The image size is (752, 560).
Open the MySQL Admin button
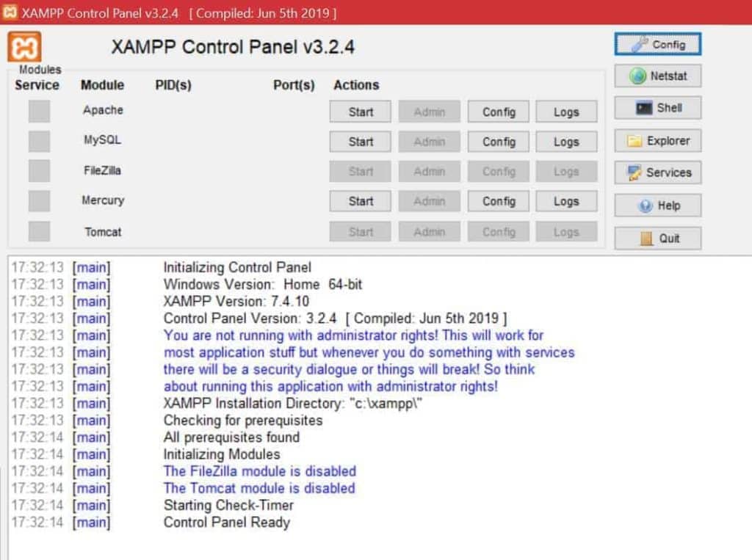coord(429,142)
